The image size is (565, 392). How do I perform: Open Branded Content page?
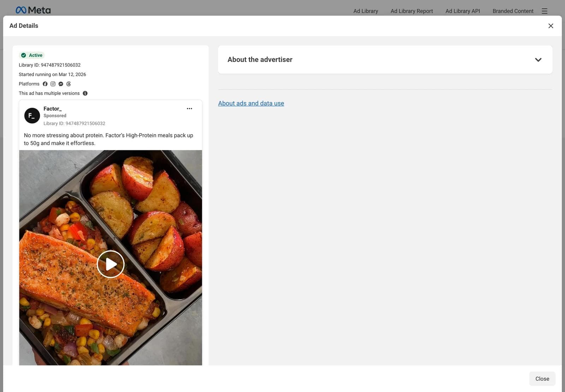coord(513,11)
